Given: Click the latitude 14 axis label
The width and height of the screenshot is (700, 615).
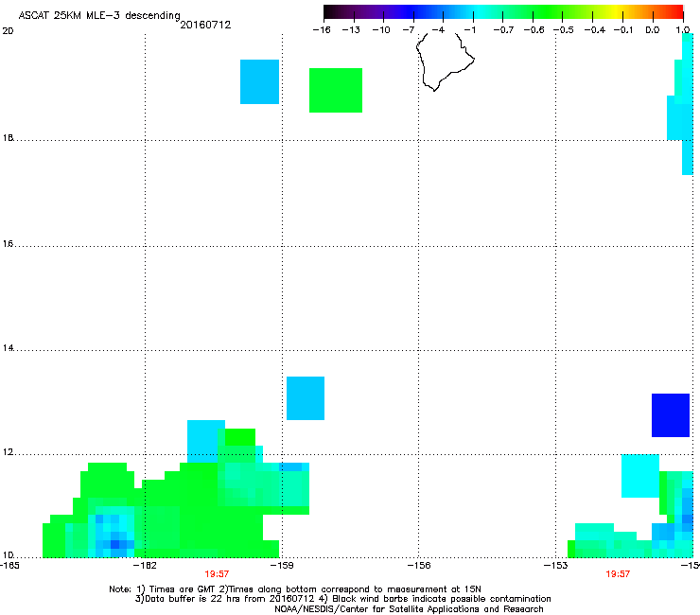Looking at the screenshot, I should click(8, 348).
